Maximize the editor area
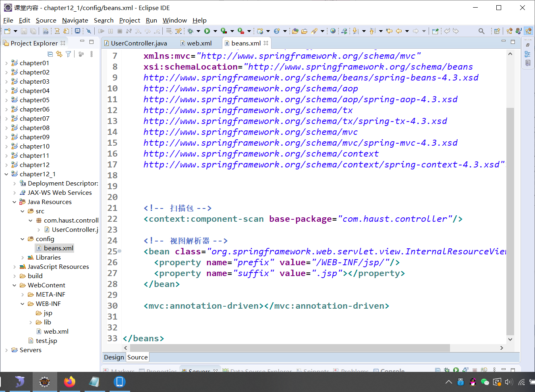Screen dimensions: 535x392 click(x=513, y=42)
